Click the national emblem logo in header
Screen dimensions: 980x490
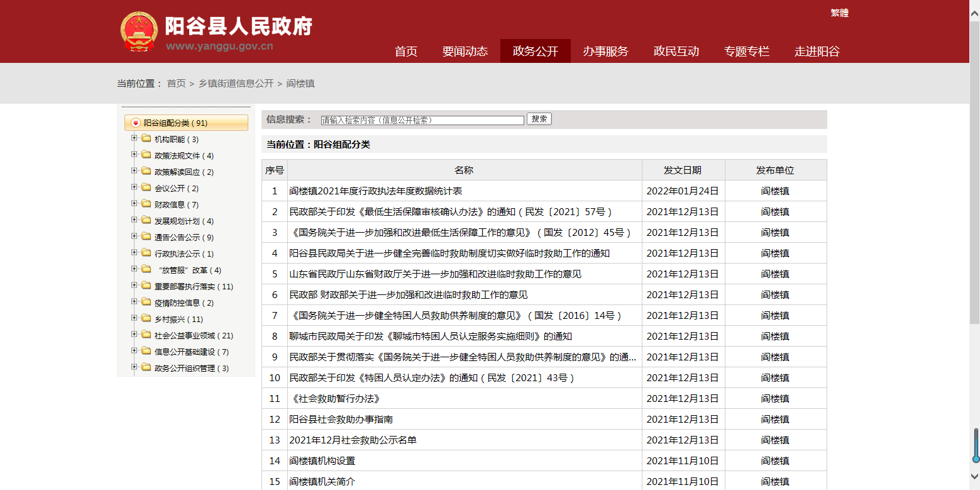(140, 31)
